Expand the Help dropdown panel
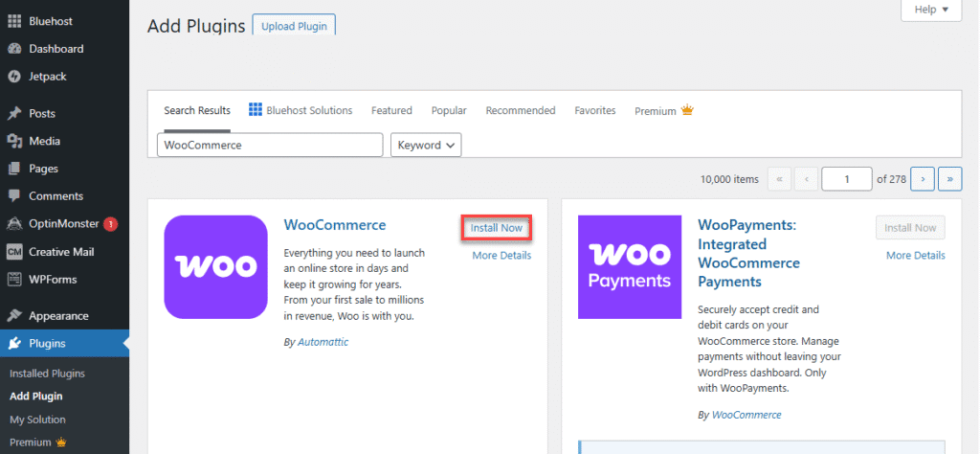The width and height of the screenshot is (980, 454). (x=930, y=10)
